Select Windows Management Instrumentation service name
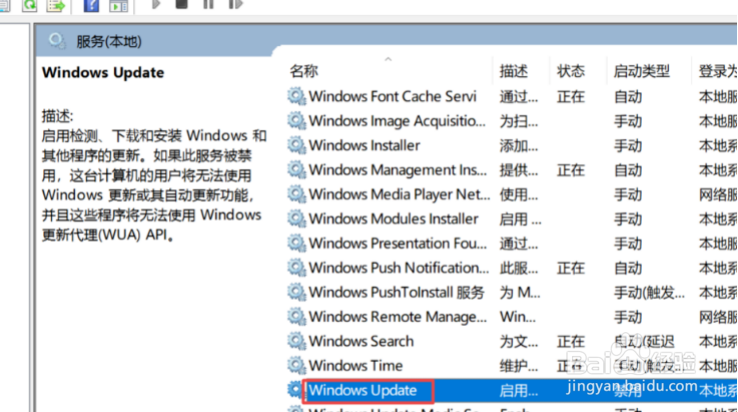This screenshot has width=738, height=412. (398, 170)
